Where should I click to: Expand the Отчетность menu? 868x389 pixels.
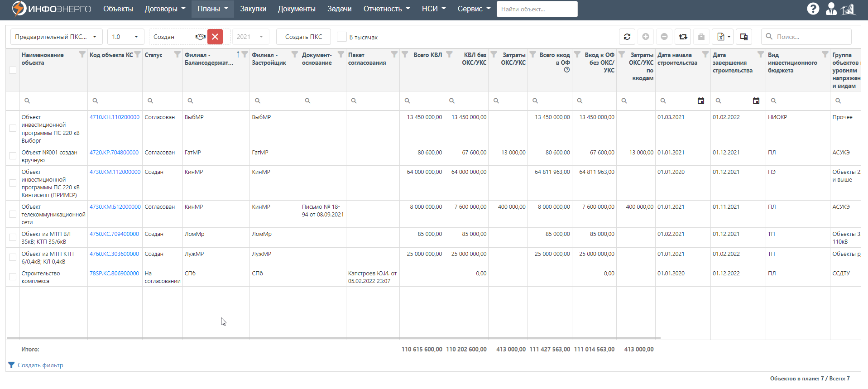coord(387,9)
